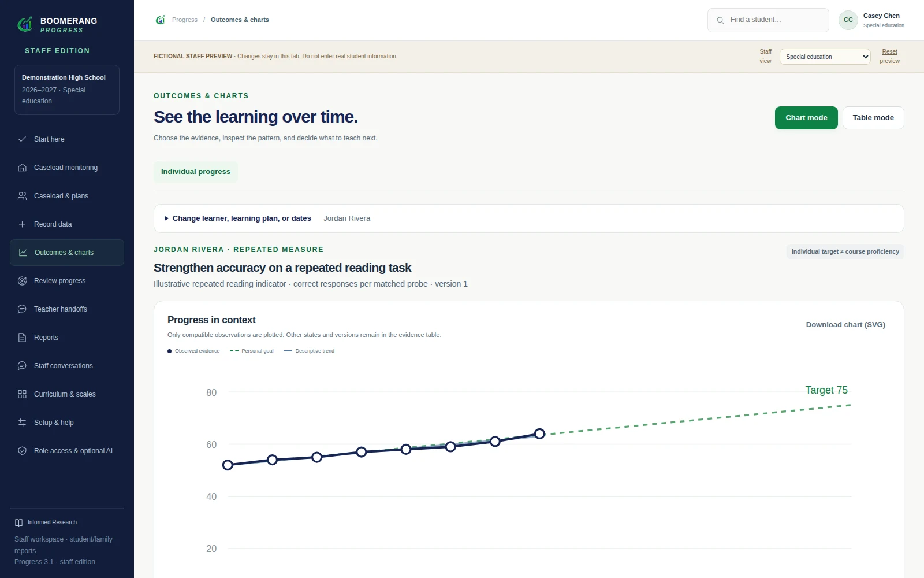
Task: Click the Curriculum & scales grid icon
Action: [22, 394]
